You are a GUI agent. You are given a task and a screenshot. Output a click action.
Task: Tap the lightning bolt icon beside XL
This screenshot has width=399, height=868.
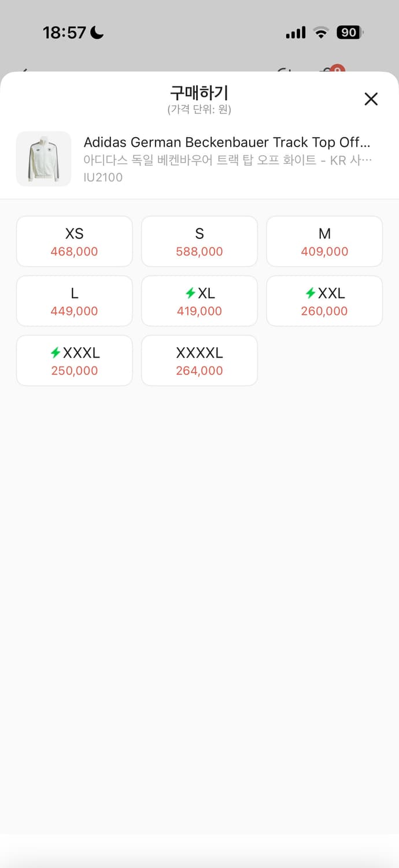pyautogui.click(x=190, y=293)
